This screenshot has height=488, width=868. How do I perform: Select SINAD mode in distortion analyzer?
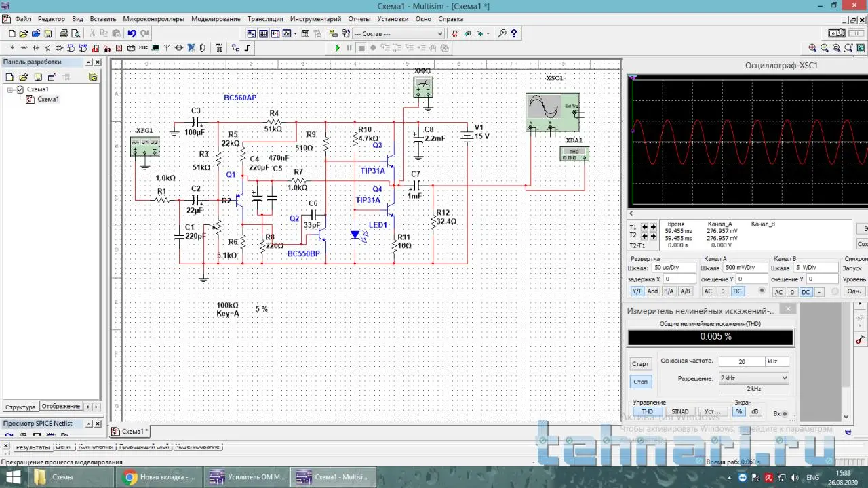[x=679, y=411]
